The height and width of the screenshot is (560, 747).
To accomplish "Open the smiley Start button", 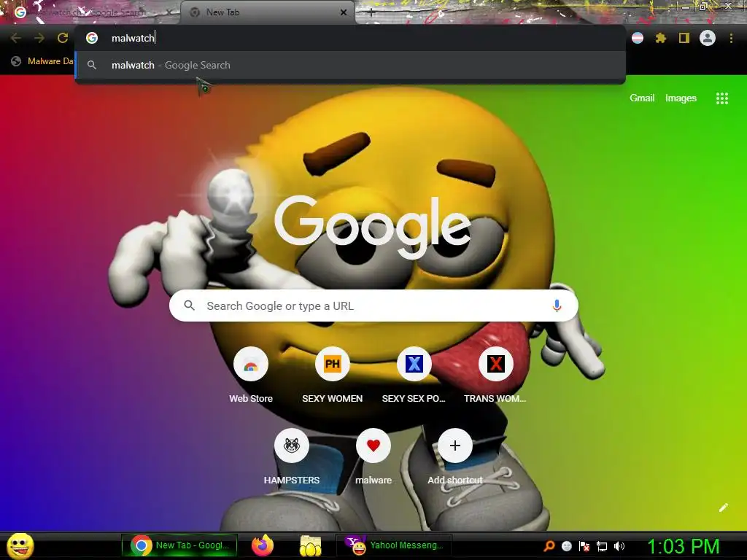I will point(20,545).
